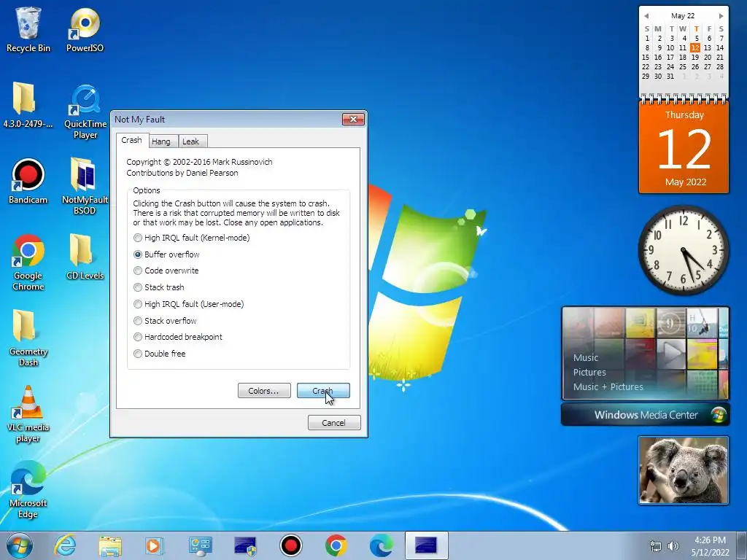Open Music in Media Center gadget
This screenshot has width=747, height=560.
(586, 357)
